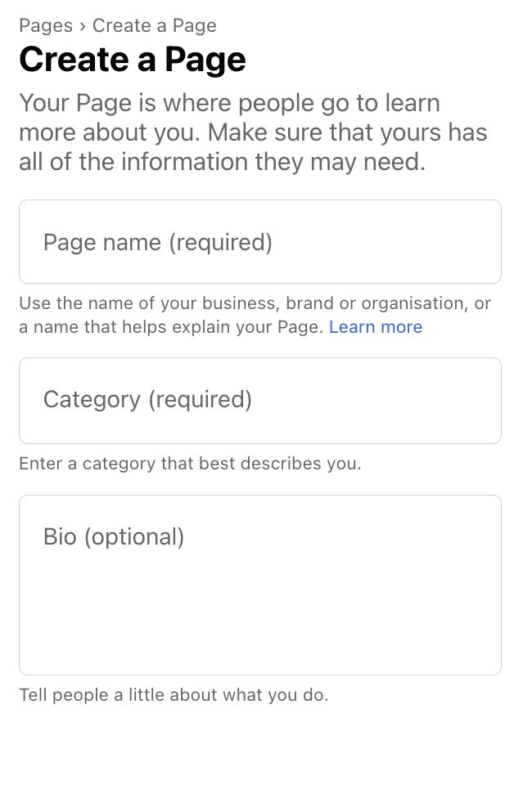523x812 pixels.
Task: Select the Category required field
Action: point(260,400)
